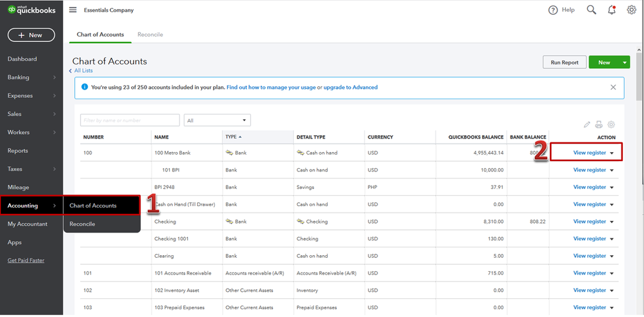Viewport: 644px width, 317px height.
Task: Click the bank feed icon beside Checking type
Action: (x=229, y=222)
